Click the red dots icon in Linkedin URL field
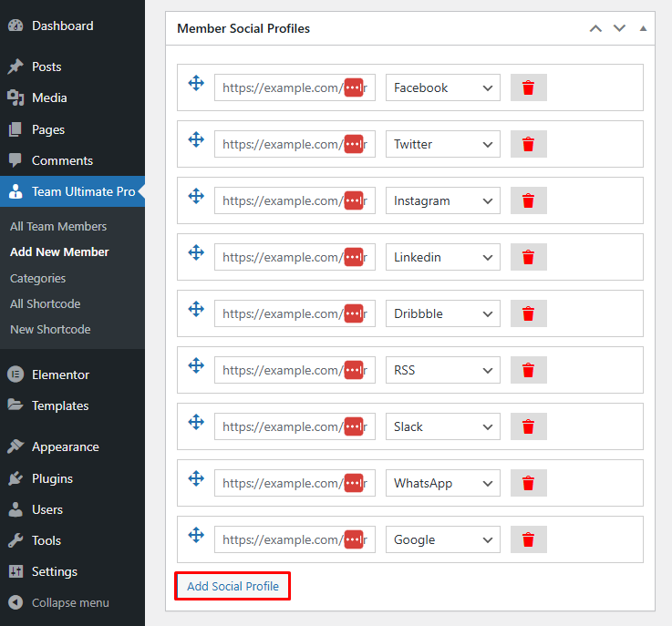The width and height of the screenshot is (672, 626). tap(354, 258)
